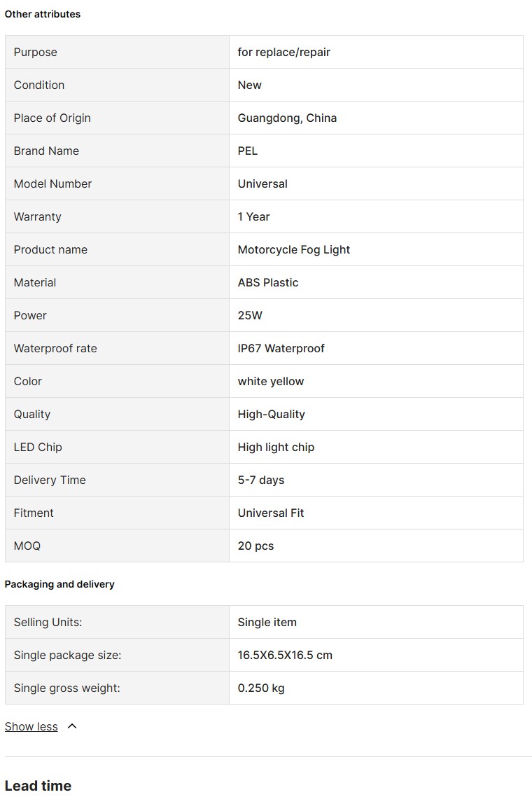
Task: Select the "1 Year" warranty value
Action: pos(253,217)
